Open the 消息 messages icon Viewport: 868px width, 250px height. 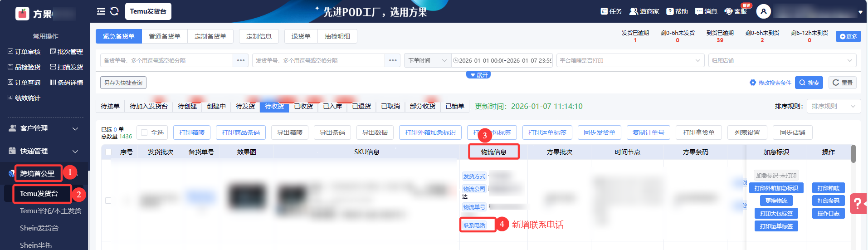click(706, 11)
